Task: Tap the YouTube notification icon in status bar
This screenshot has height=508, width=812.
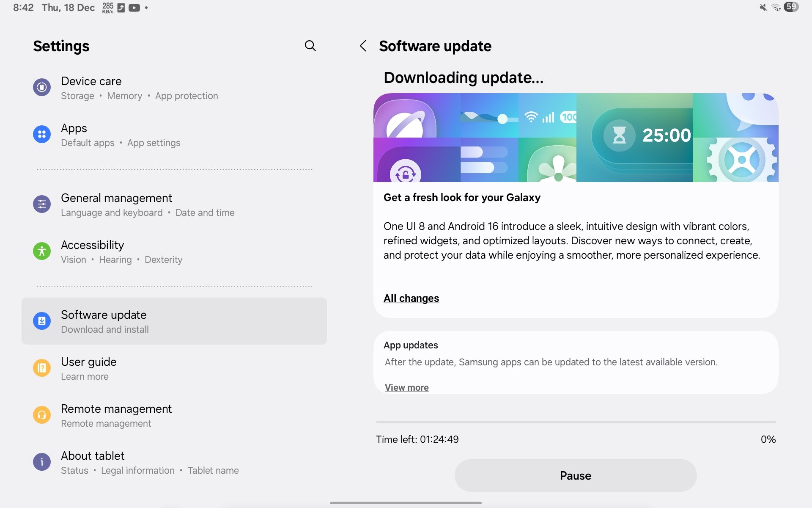Action: [x=134, y=8]
